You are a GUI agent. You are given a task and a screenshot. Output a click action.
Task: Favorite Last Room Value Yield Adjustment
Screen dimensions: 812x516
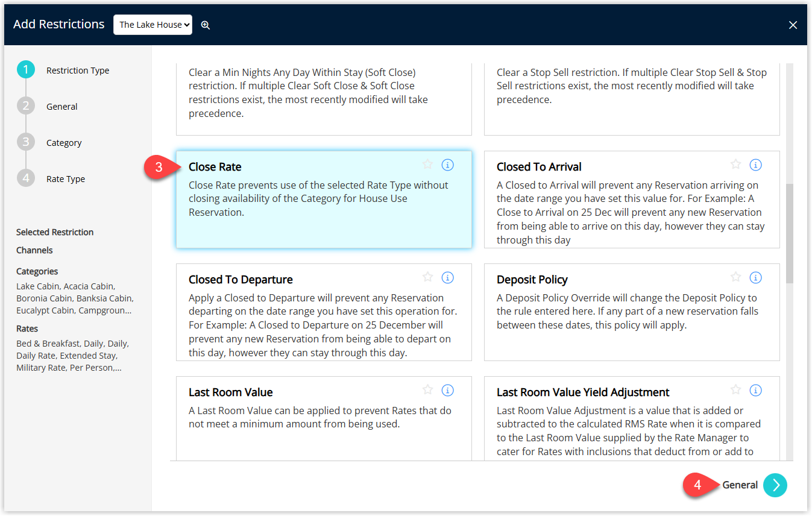735,389
